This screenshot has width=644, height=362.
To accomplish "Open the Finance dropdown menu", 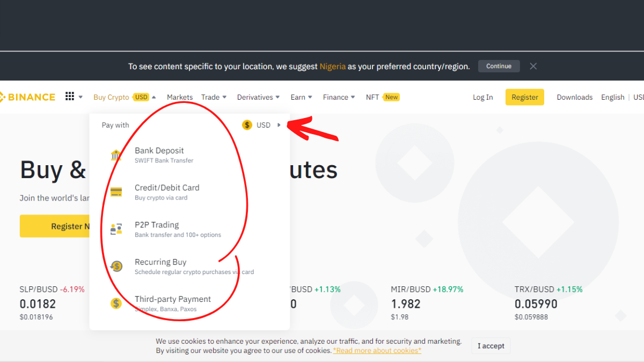I will click(339, 97).
